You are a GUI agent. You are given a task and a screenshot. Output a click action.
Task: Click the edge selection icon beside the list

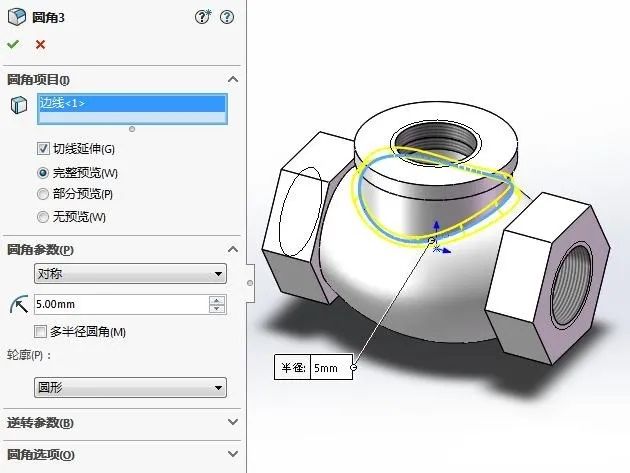point(18,105)
